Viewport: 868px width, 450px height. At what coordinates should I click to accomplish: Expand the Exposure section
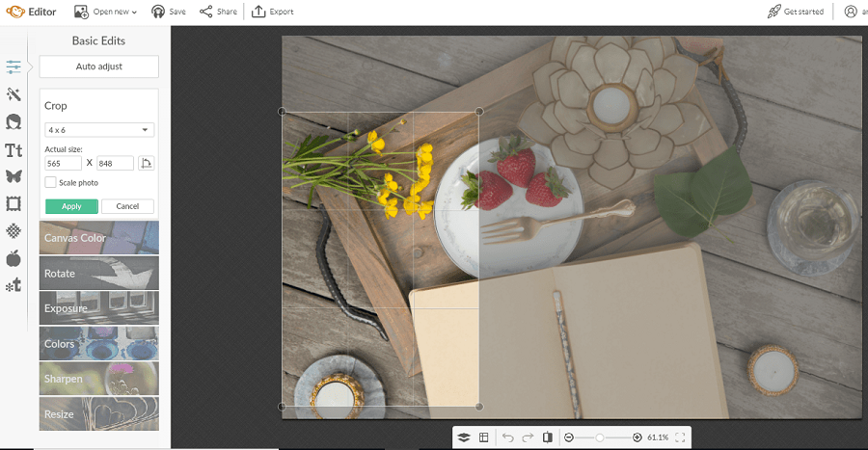(x=99, y=308)
